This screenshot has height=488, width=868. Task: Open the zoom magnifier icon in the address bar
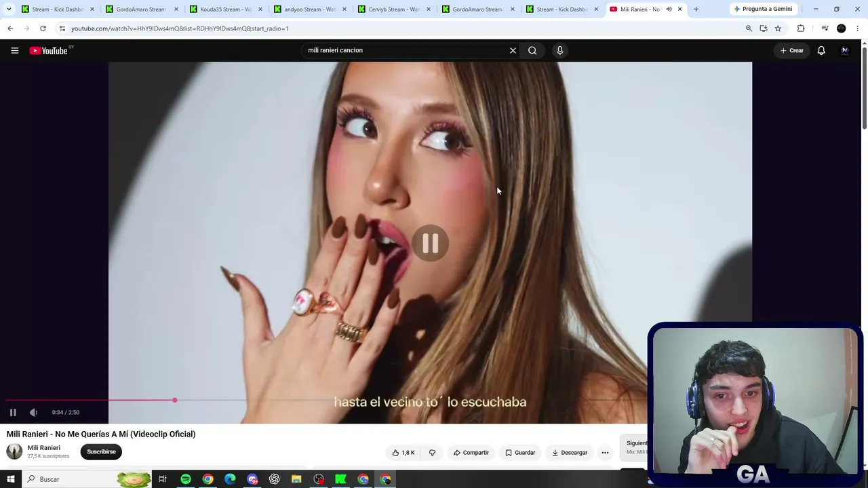click(749, 28)
